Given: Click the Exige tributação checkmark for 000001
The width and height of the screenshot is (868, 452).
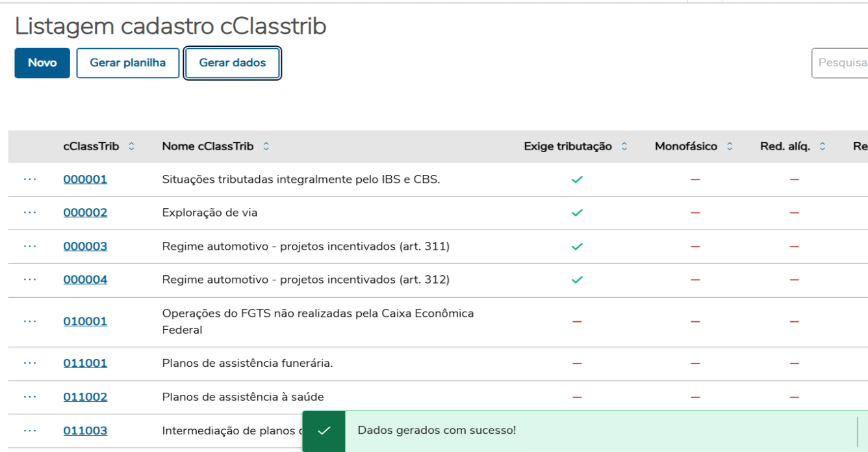Looking at the screenshot, I should click(577, 179).
